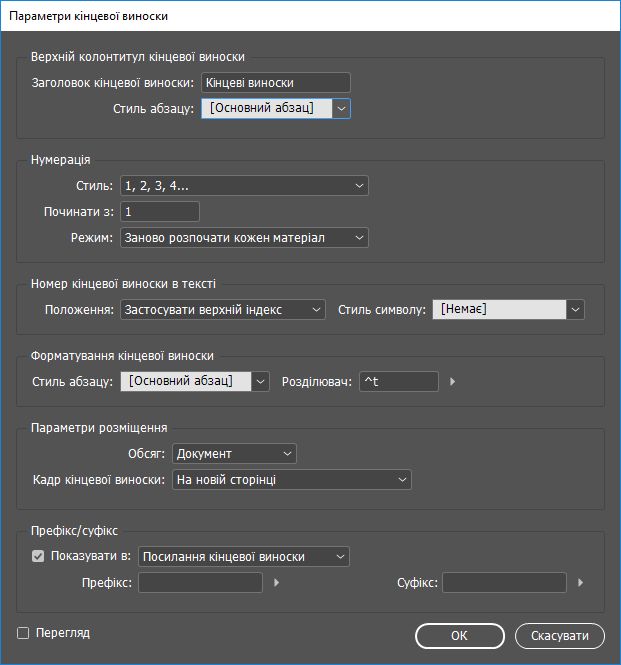Click the Номер кінцевої виноски в тексті heading
This screenshot has height=665, width=621.
[123, 284]
